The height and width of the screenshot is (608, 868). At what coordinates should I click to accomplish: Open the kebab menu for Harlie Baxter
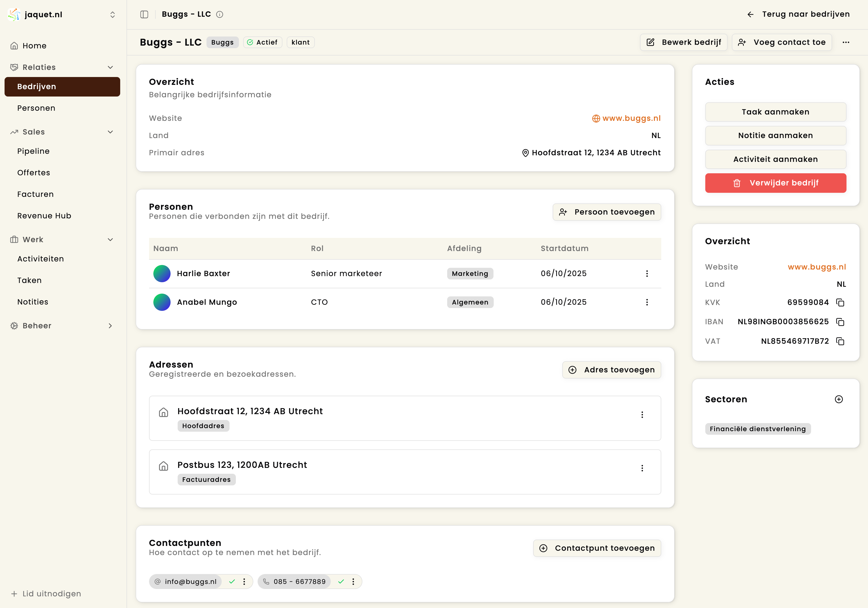point(647,273)
